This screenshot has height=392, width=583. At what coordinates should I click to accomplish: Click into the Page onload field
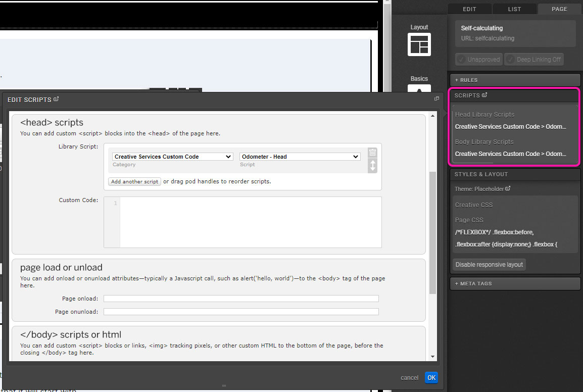click(x=241, y=299)
